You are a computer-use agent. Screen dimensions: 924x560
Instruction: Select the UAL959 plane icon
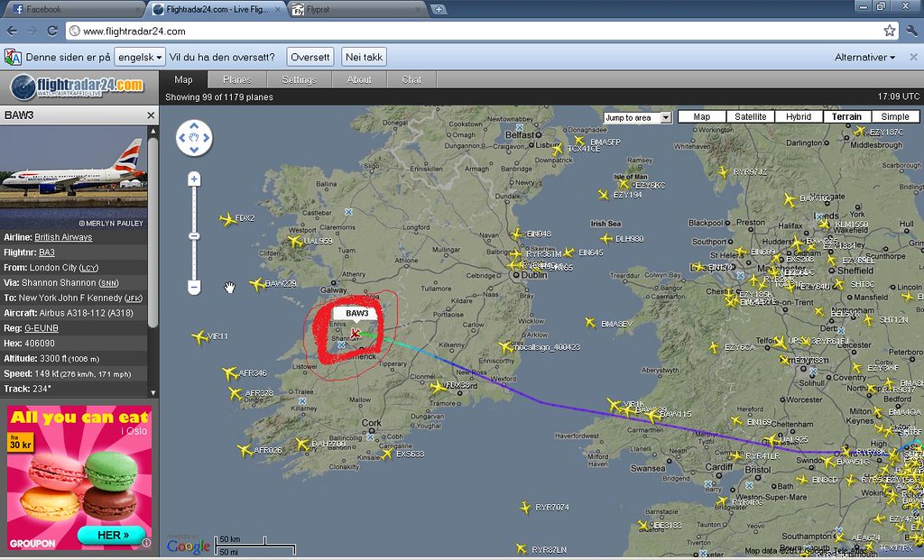click(x=295, y=241)
